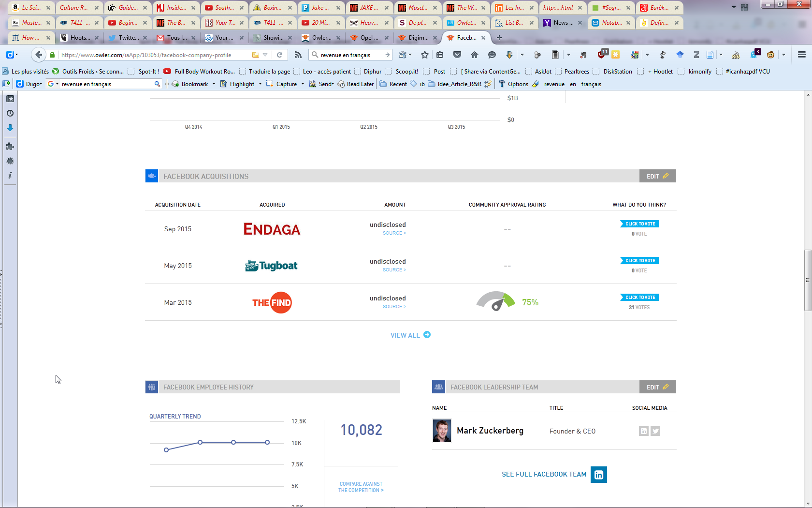Open the sidebar bookmarks star icon
This screenshot has width=812, height=508.
tap(10, 99)
